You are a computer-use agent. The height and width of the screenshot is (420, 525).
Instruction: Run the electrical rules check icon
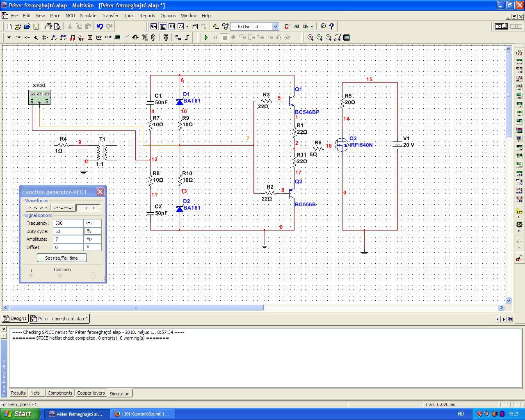point(287,27)
